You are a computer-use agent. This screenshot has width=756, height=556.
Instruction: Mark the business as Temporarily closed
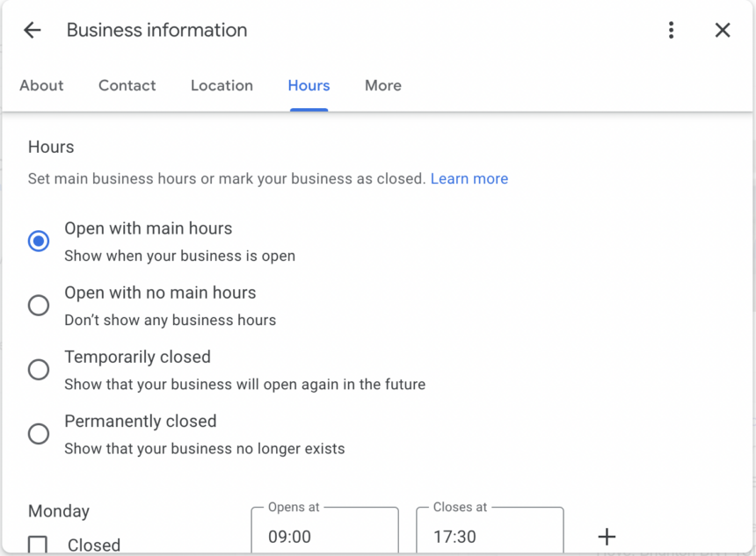click(39, 369)
